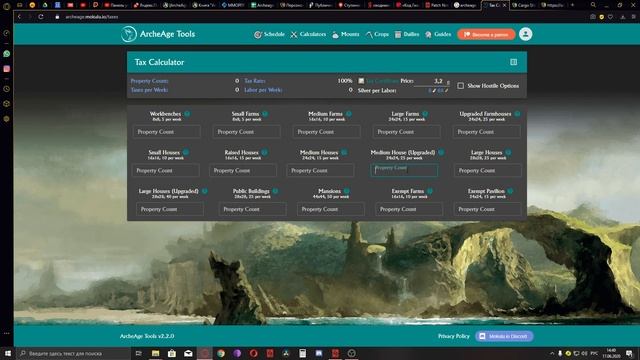Open a new browser tab

coord(572,5)
